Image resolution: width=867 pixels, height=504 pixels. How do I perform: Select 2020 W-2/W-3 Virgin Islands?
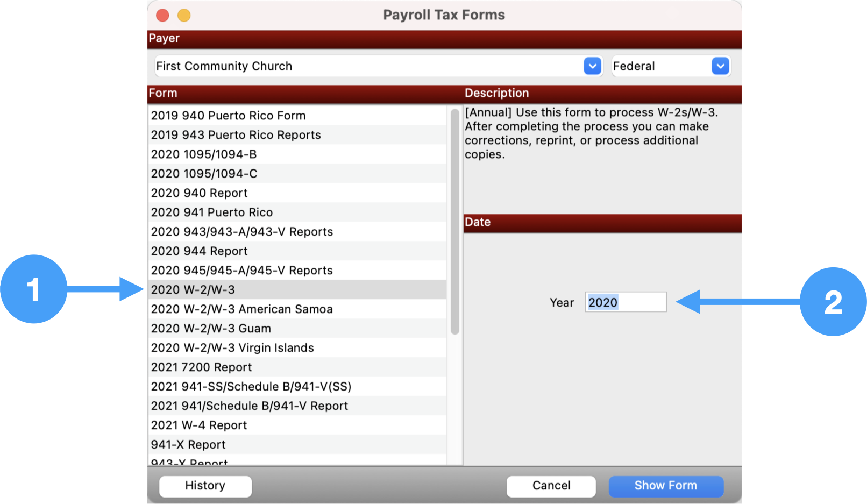tap(232, 348)
